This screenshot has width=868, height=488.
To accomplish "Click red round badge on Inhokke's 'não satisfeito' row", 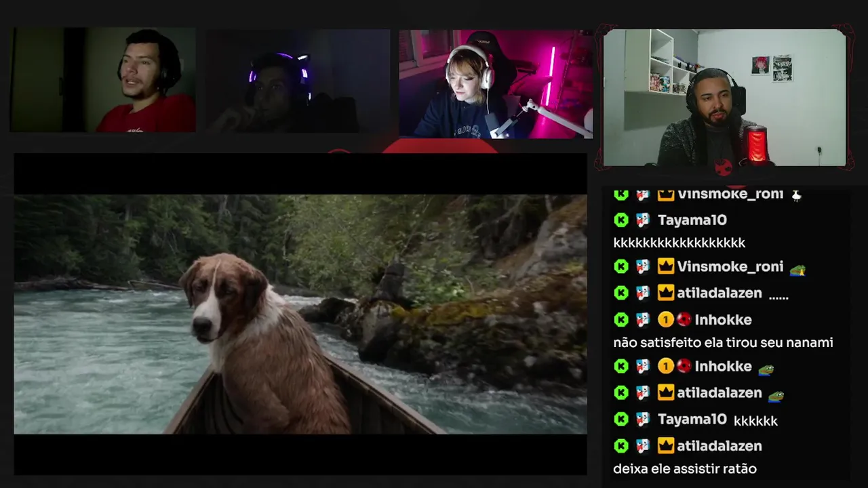I will (684, 319).
